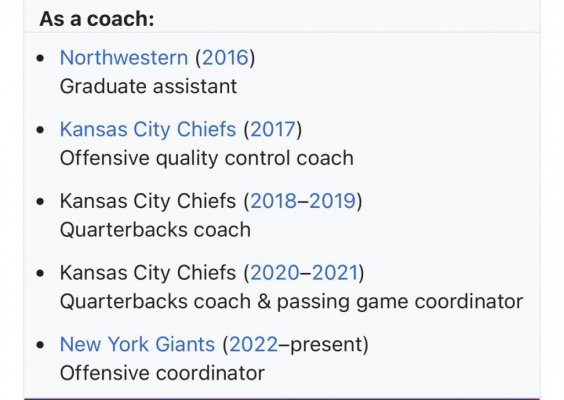Open the 2022 season link
The width and height of the screenshot is (564, 400).
[254, 344]
